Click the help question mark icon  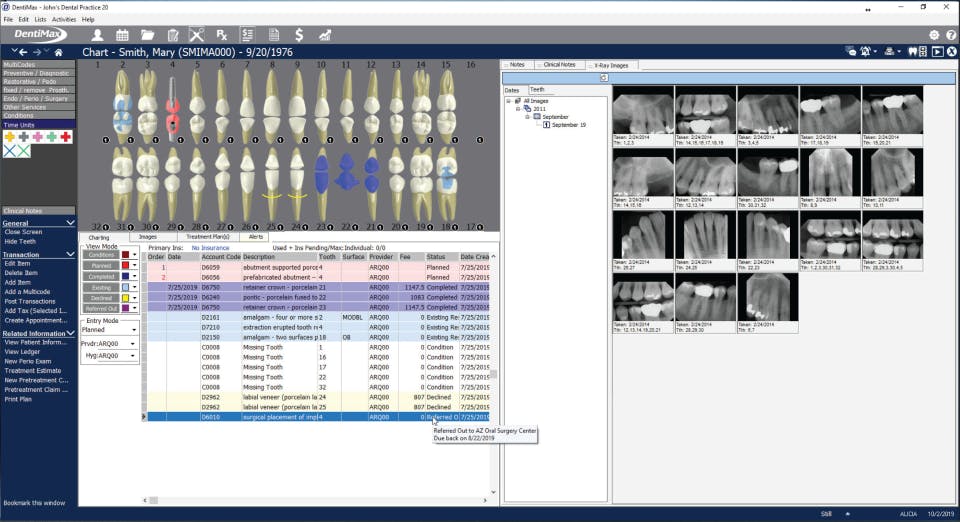[950, 35]
